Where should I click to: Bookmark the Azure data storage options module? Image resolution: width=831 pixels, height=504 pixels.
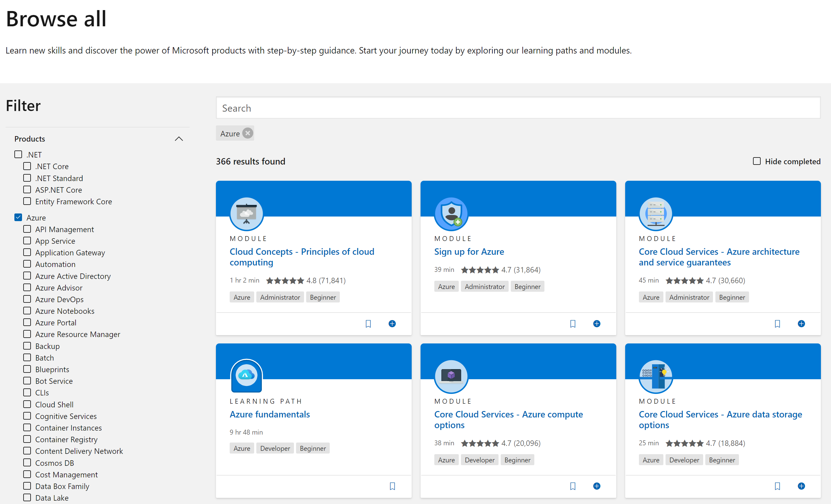(x=777, y=486)
